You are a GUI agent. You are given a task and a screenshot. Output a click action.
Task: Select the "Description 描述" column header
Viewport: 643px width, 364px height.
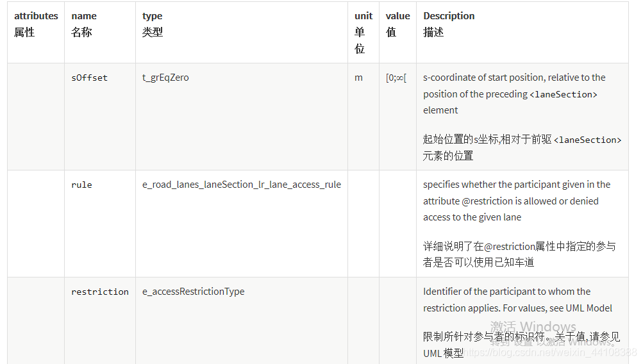pos(449,24)
